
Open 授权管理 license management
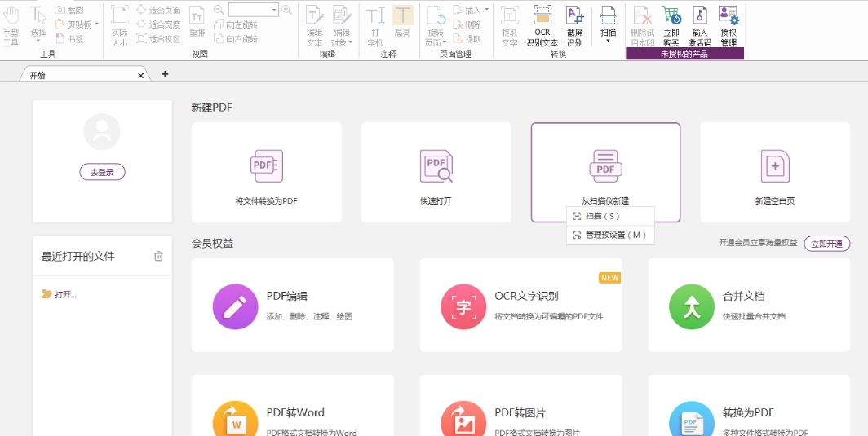728,26
